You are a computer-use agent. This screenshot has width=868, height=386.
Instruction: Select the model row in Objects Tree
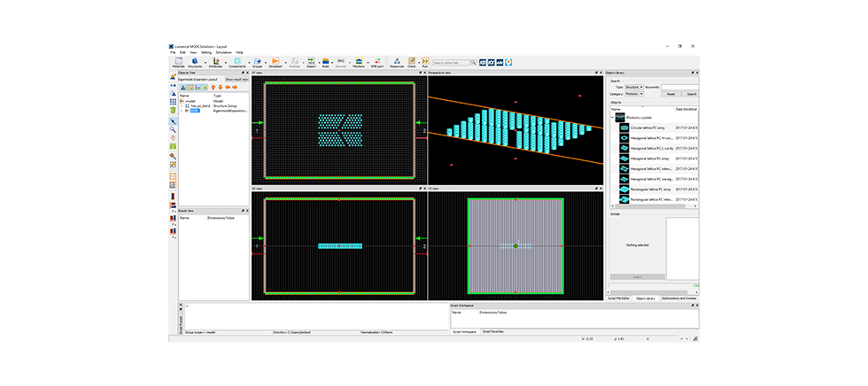pos(214,101)
